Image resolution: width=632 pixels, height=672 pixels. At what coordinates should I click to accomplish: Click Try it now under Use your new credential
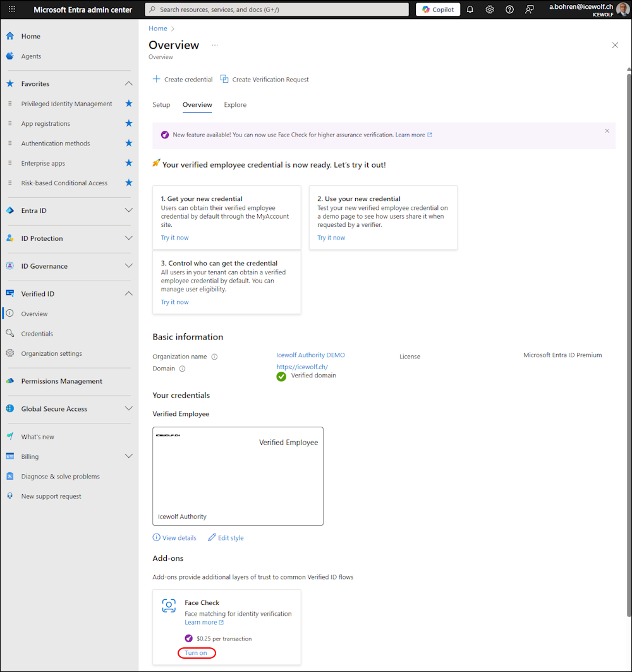tap(331, 238)
